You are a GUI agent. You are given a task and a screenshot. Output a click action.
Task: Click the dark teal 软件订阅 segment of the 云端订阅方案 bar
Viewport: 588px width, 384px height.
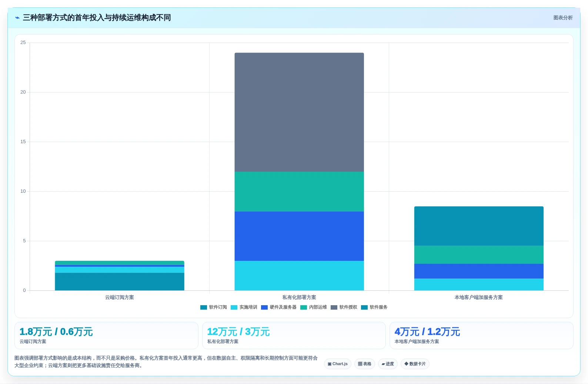pos(120,282)
